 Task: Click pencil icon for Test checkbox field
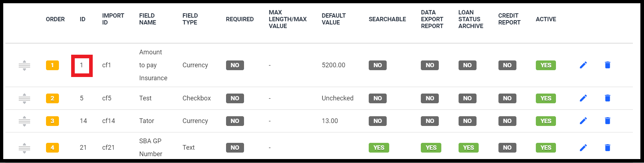coord(583,98)
